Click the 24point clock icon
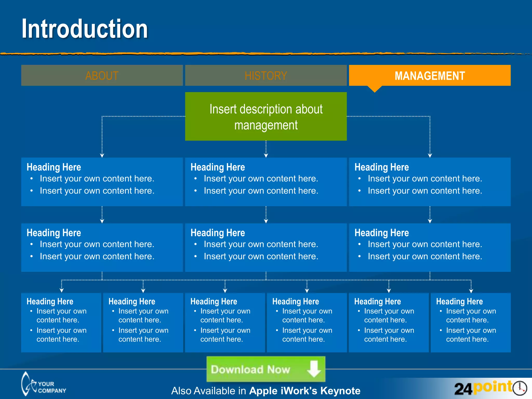 520,388
